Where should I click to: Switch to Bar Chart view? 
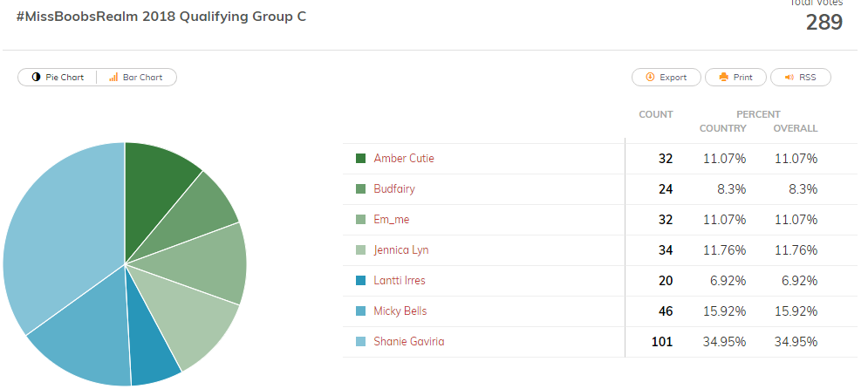(137, 78)
